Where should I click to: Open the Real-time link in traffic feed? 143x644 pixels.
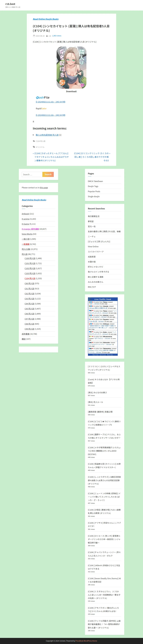[95, 355]
